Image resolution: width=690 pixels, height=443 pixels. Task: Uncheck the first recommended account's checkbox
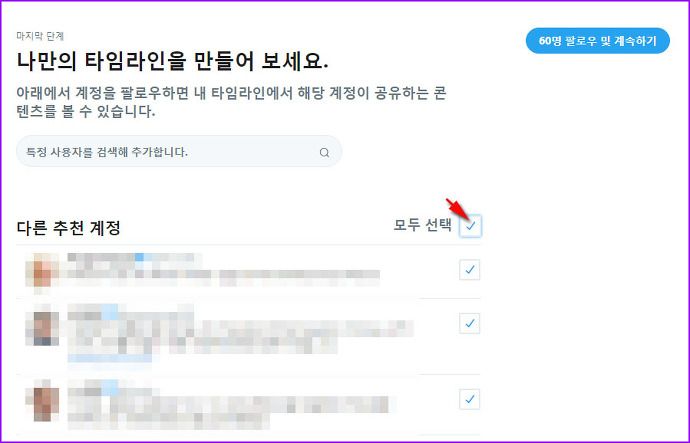tap(470, 270)
